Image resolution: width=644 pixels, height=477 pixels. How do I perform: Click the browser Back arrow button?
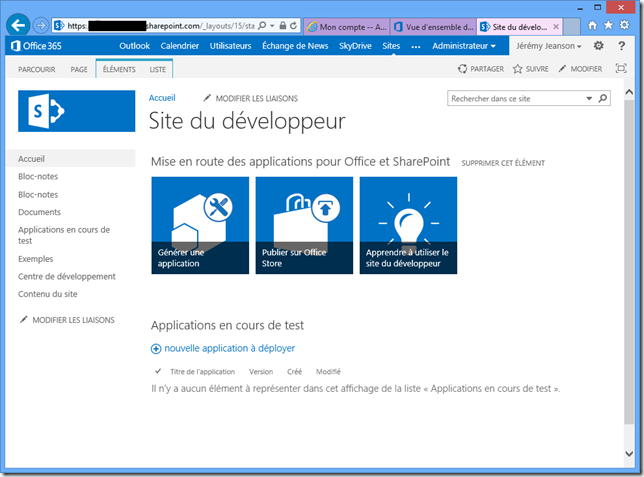(x=18, y=25)
